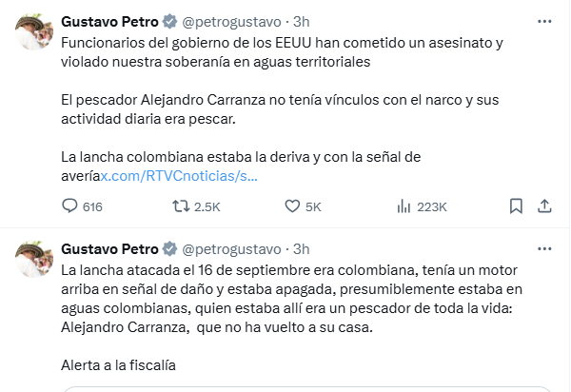571x392 pixels.
Task: Open Gustavo Petro name on 'Funcionarios' tweet
Action: tap(109, 21)
